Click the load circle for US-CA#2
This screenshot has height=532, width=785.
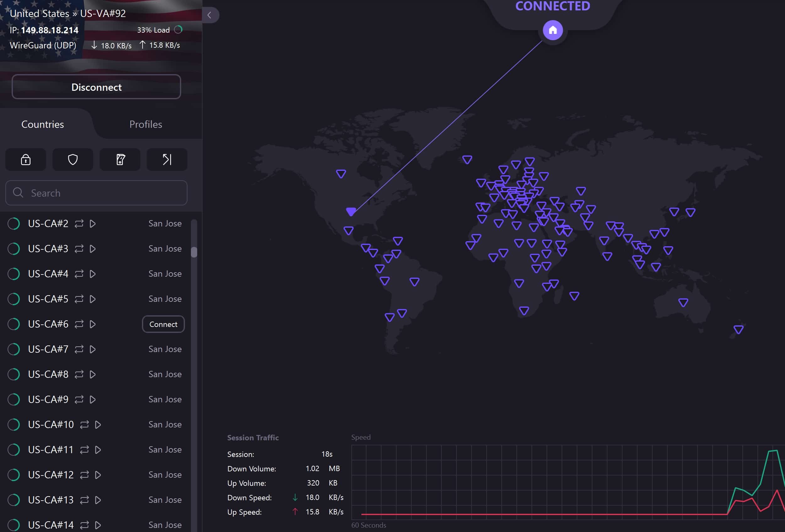[x=14, y=224]
